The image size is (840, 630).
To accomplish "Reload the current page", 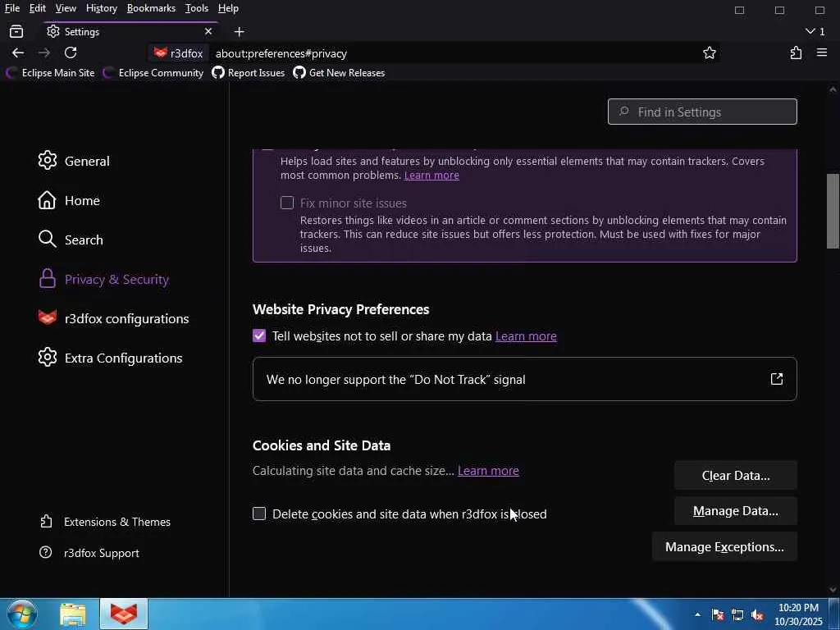I will pyautogui.click(x=71, y=53).
